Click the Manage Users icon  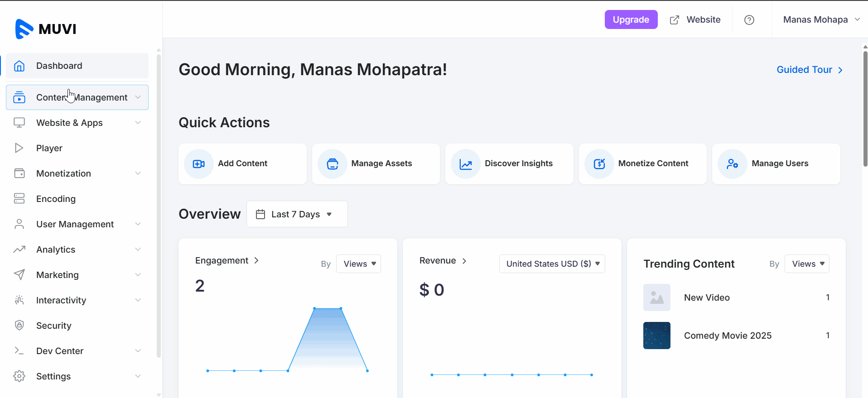click(x=732, y=164)
